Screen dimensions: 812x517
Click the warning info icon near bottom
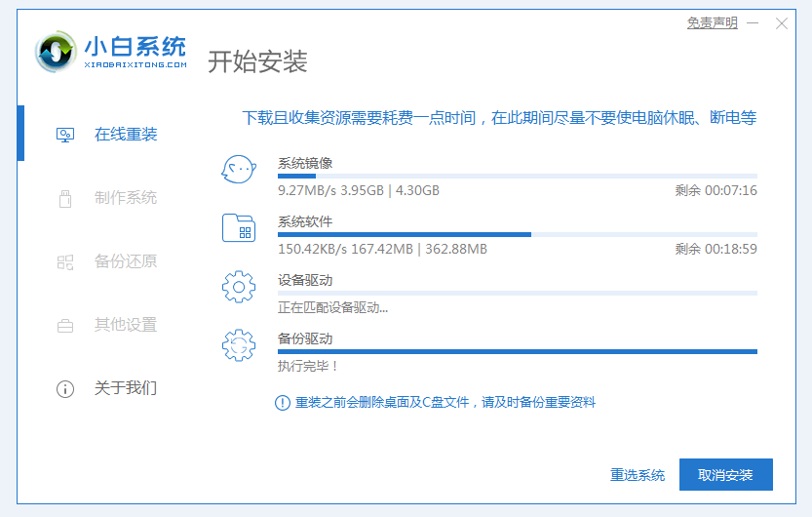point(283,402)
